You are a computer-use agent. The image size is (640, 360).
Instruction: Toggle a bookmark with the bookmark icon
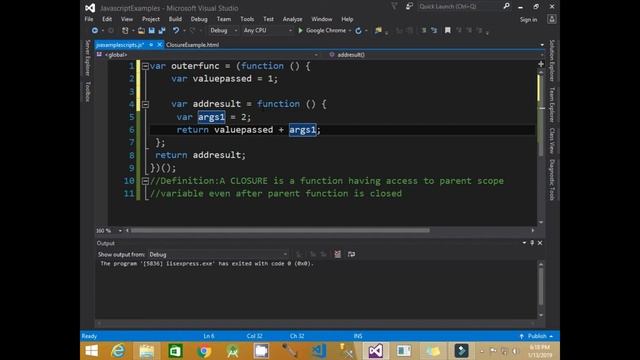pyautogui.click(x=448, y=31)
